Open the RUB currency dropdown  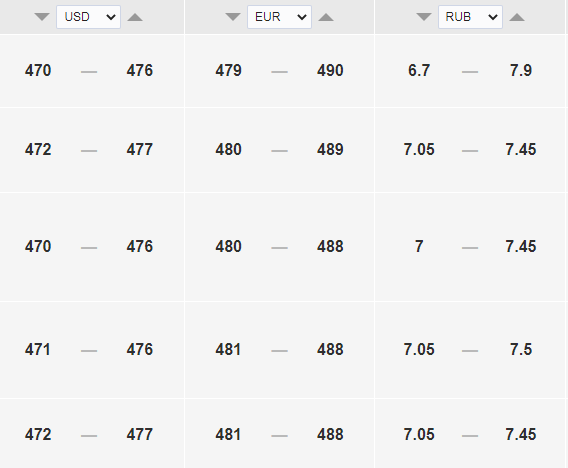[x=470, y=17]
